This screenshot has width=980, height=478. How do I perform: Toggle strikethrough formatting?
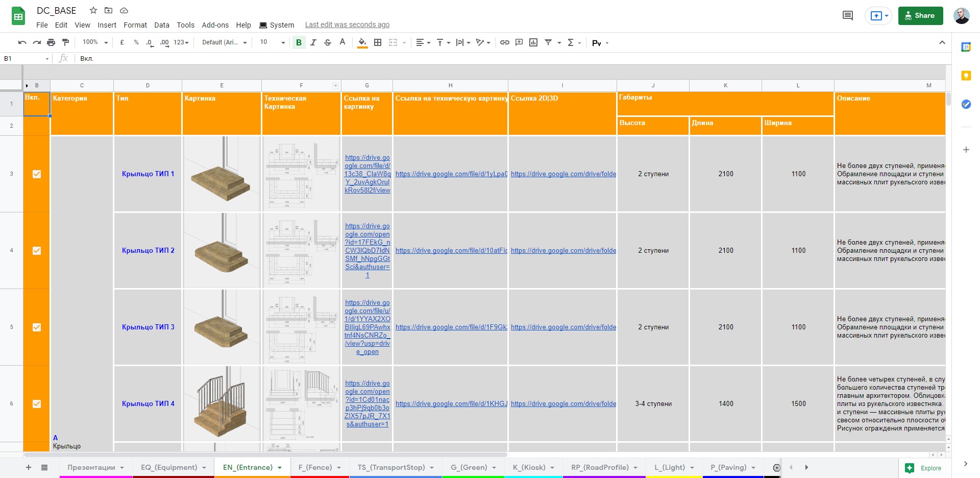pos(328,42)
